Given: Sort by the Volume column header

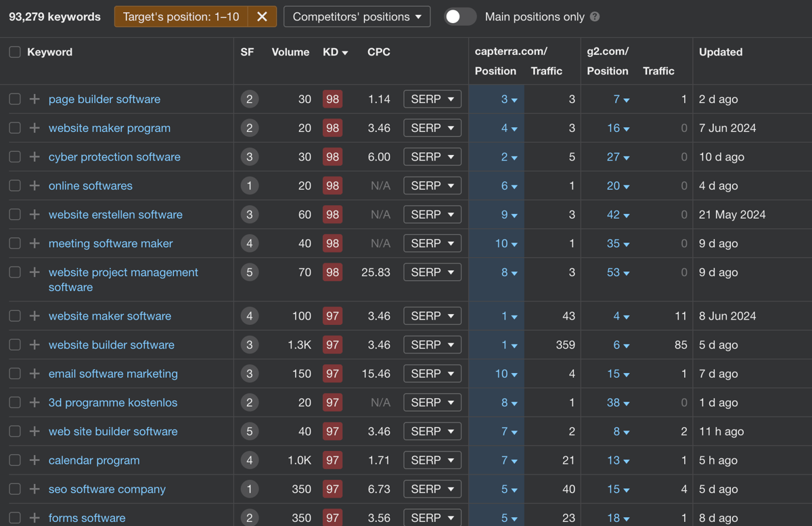Looking at the screenshot, I should click(x=290, y=52).
